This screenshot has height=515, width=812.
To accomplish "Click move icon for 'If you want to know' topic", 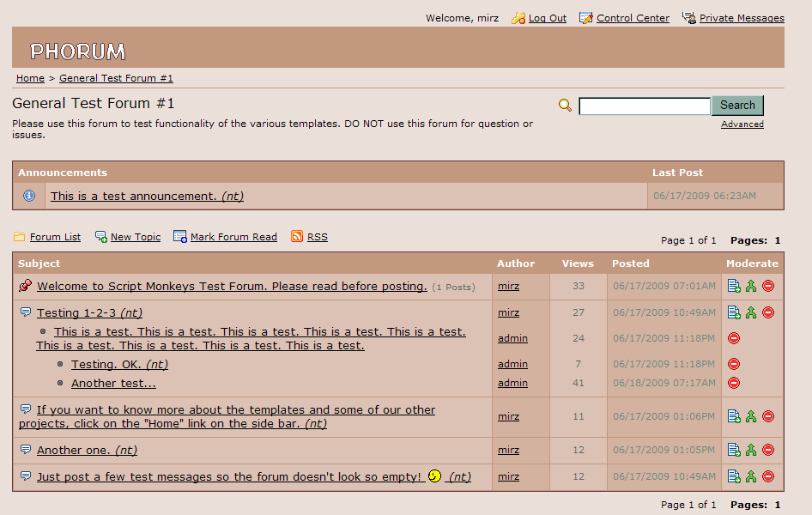I will (x=734, y=416).
